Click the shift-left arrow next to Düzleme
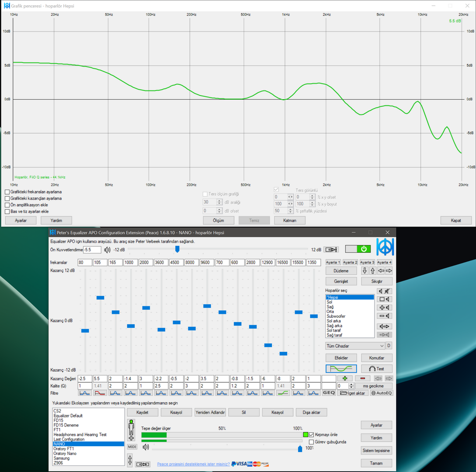The width and height of the screenshot is (476, 472). coord(381,271)
